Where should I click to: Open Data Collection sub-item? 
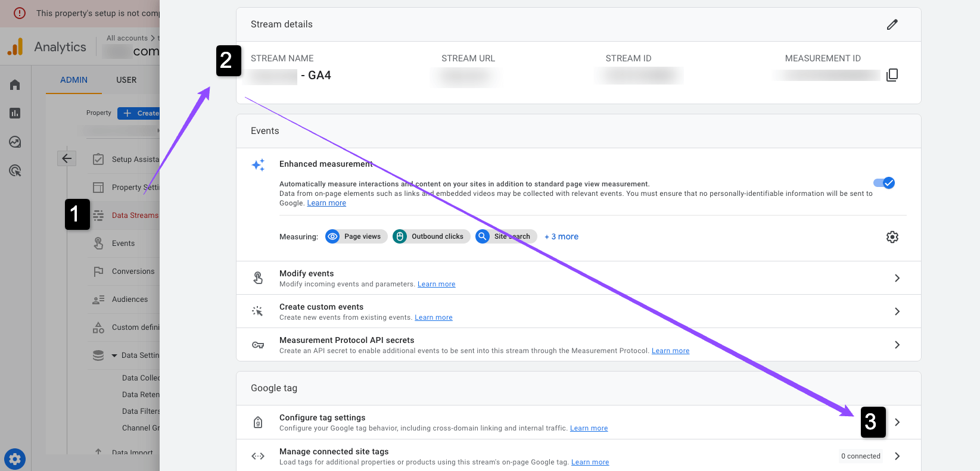point(141,378)
